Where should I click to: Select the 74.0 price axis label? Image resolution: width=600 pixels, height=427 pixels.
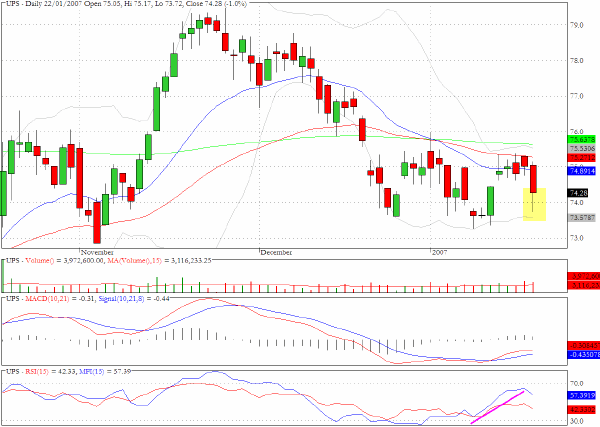click(577, 203)
